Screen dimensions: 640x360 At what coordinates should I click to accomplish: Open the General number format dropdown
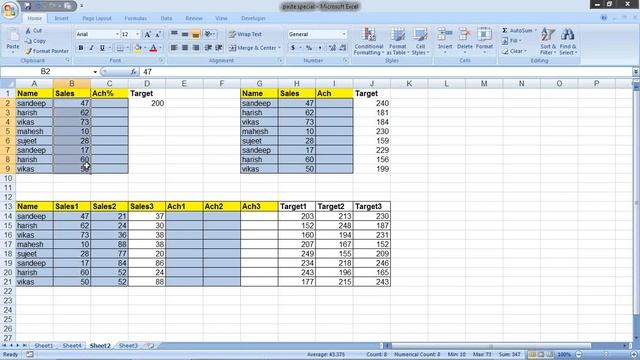tap(344, 34)
